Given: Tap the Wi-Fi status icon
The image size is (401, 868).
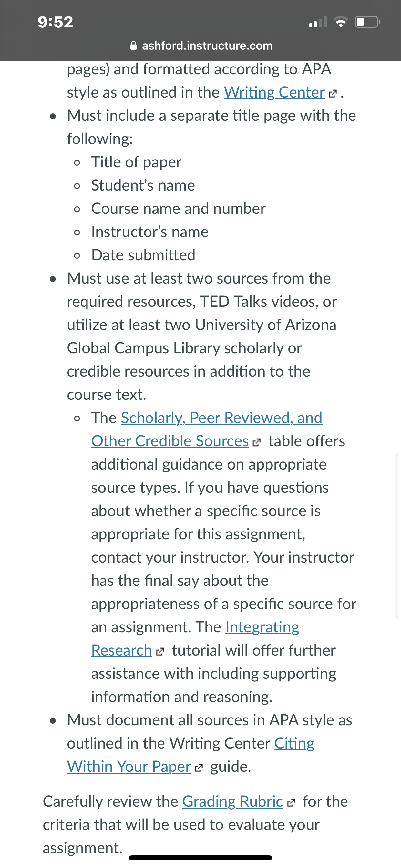Looking at the screenshot, I should coord(341,22).
